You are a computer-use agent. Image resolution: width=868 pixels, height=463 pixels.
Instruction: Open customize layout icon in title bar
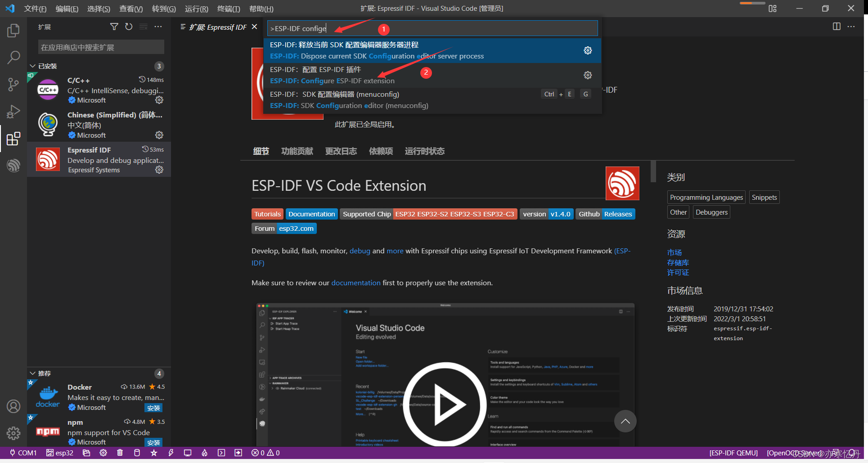773,8
